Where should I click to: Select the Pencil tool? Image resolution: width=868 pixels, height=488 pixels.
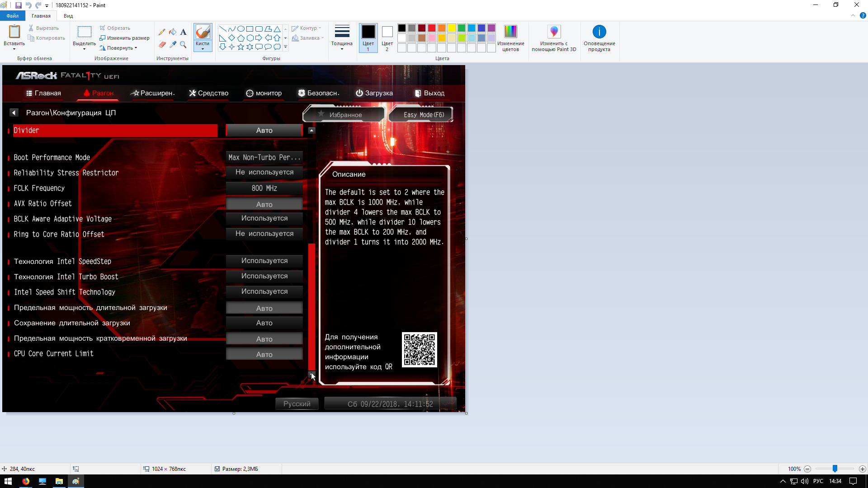click(162, 32)
